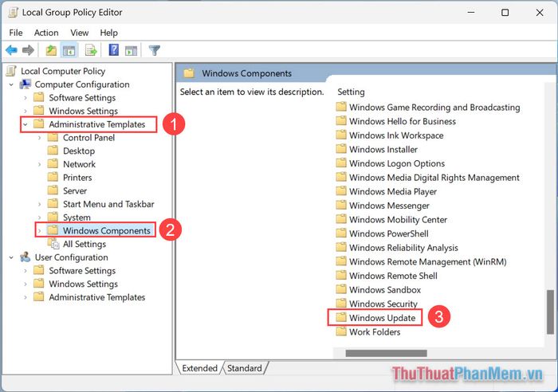Expand the Windows Components tree node arrow
558x392 pixels.
pyautogui.click(x=40, y=231)
